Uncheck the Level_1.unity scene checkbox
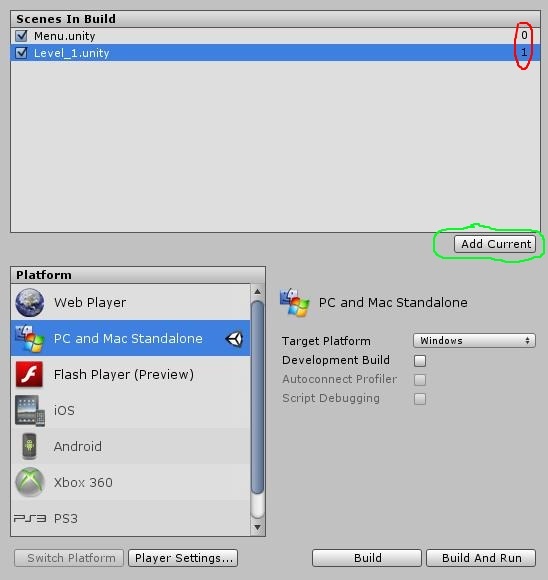This screenshot has width=548, height=580. pyautogui.click(x=21, y=53)
